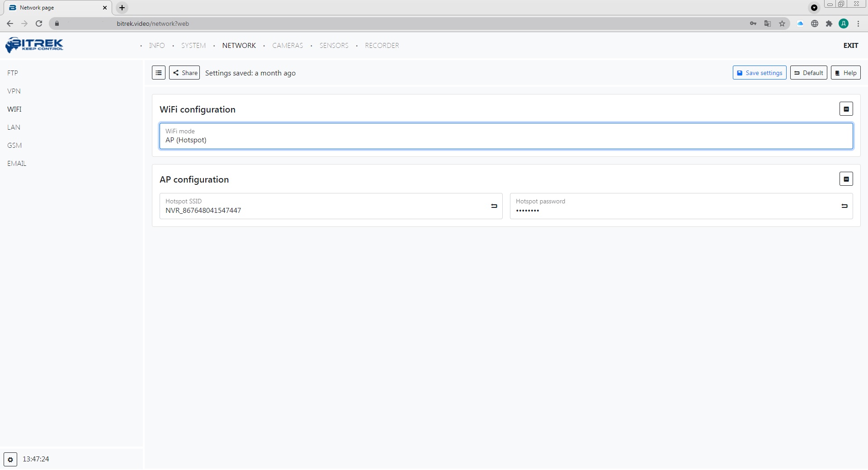Select LAN in the sidebar
The image size is (868, 470).
(x=14, y=127)
